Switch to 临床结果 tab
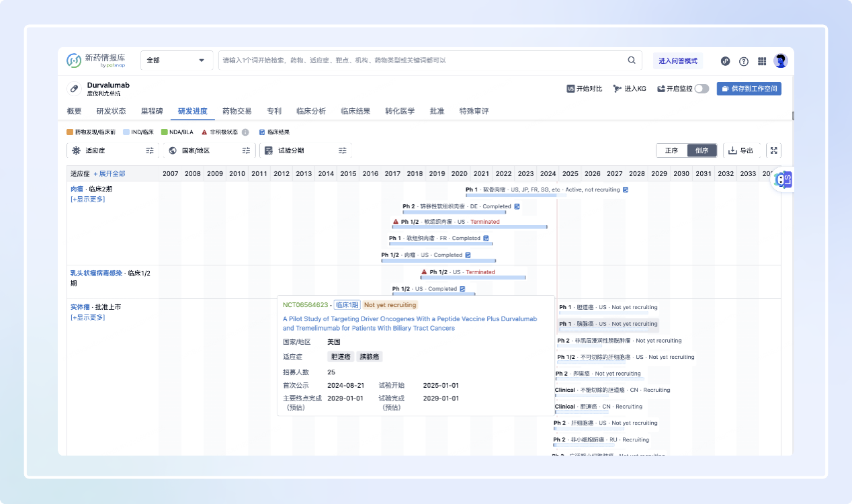Image resolution: width=852 pixels, height=504 pixels. (355, 111)
